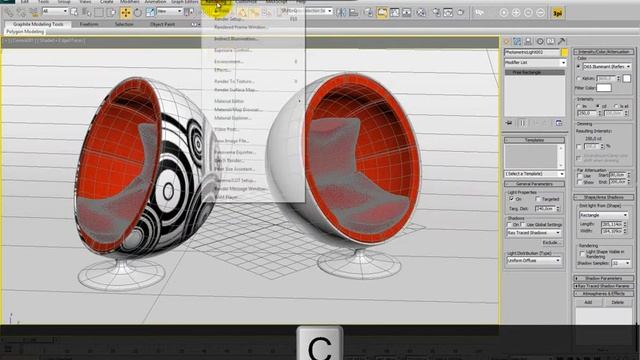Viewport: 640px width, 360px height.
Task: Open the Shadow Samples dropdown
Action: tap(621, 263)
